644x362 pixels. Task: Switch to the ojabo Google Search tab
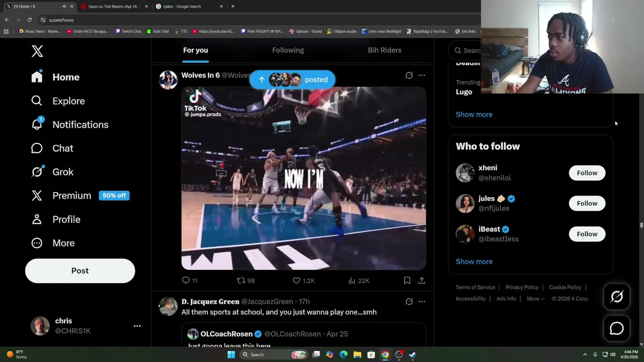(x=189, y=6)
